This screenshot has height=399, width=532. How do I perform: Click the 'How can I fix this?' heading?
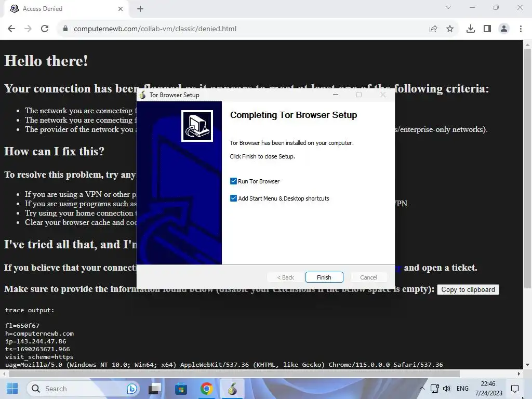click(54, 151)
